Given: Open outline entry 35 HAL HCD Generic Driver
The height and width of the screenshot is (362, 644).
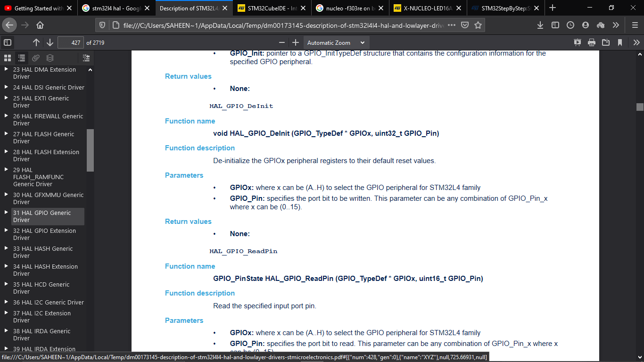Looking at the screenshot, I should (x=41, y=288).
